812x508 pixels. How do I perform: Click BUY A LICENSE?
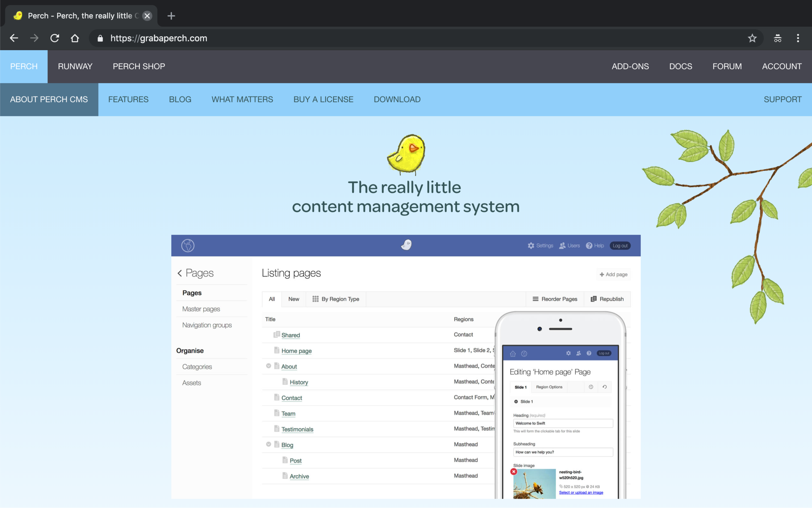[x=323, y=100]
